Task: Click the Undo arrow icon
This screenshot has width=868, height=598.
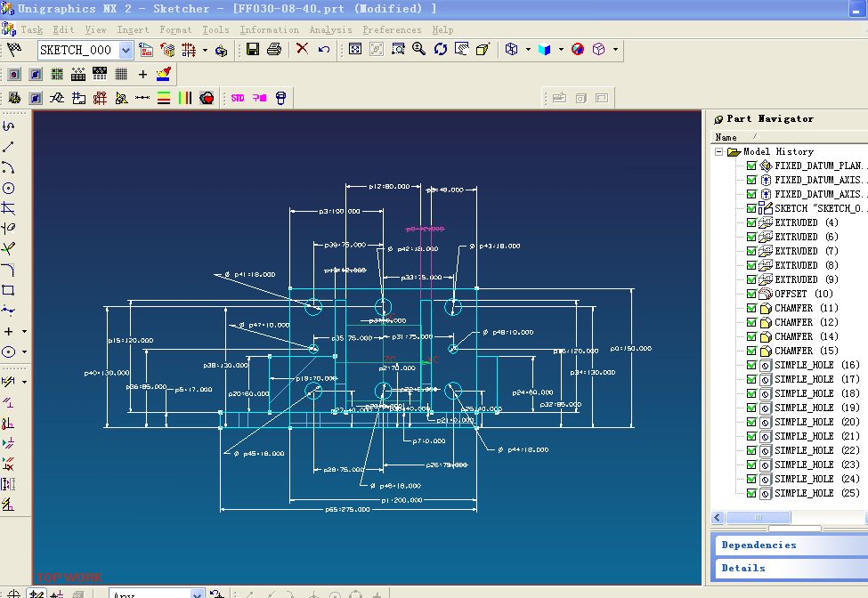Action: click(x=324, y=49)
